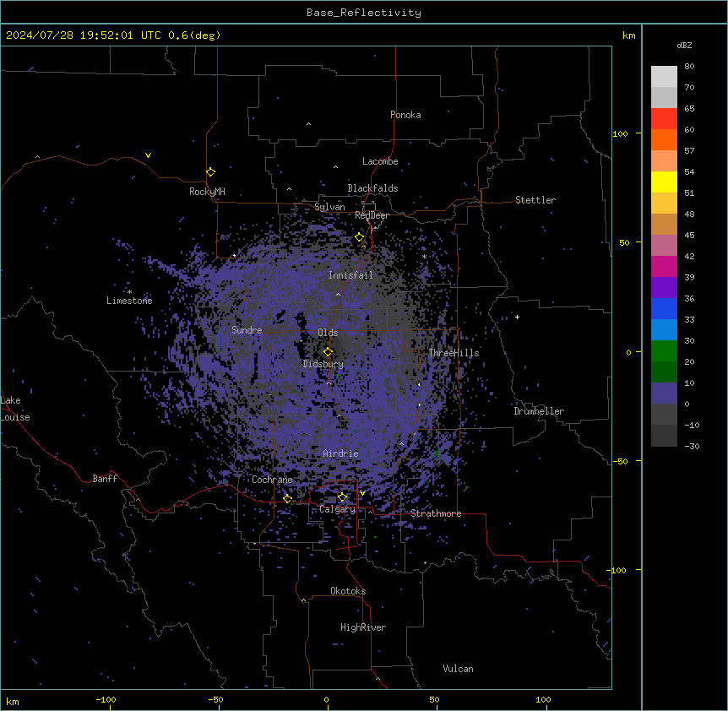The width and height of the screenshot is (728, 711).
Task: Select the Vulcan label
Action: click(x=458, y=669)
